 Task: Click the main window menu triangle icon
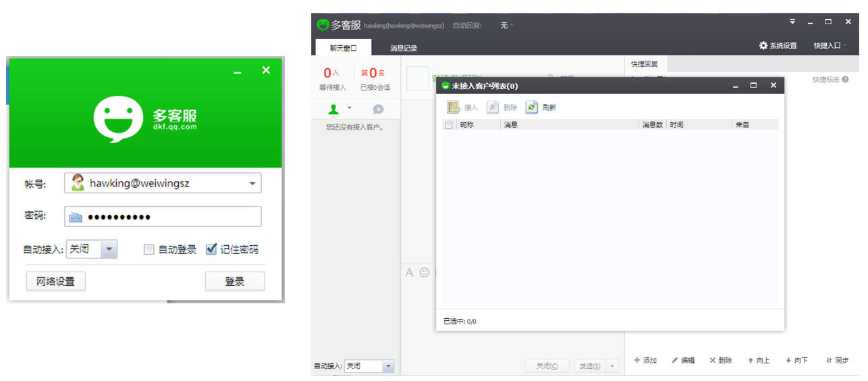[x=792, y=22]
